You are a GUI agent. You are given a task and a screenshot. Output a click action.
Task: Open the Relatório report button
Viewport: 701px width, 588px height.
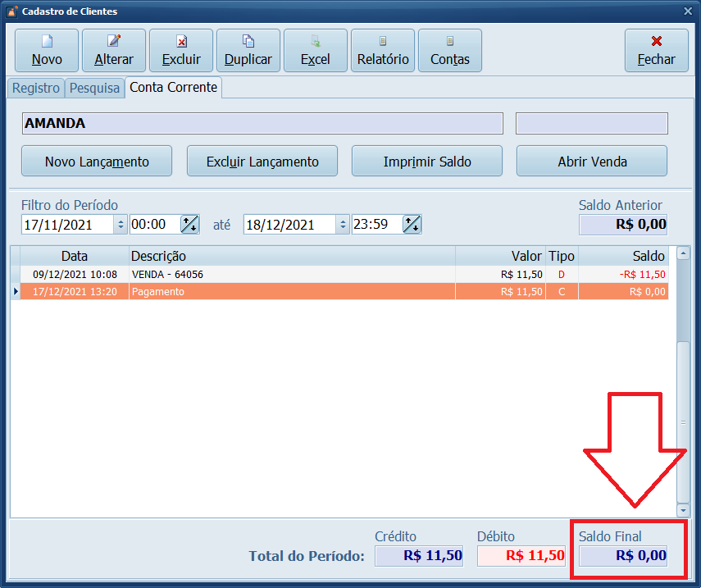coord(383,51)
